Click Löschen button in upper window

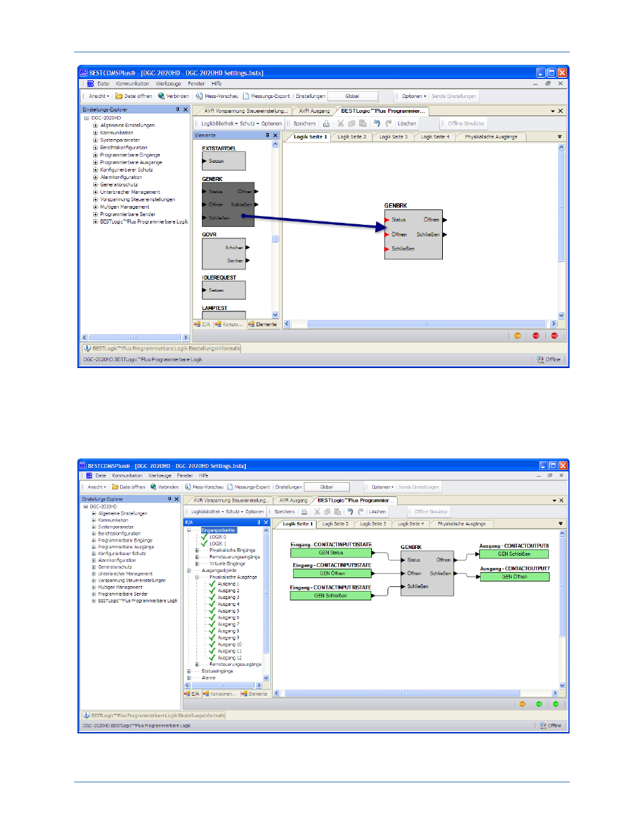click(x=407, y=124)
